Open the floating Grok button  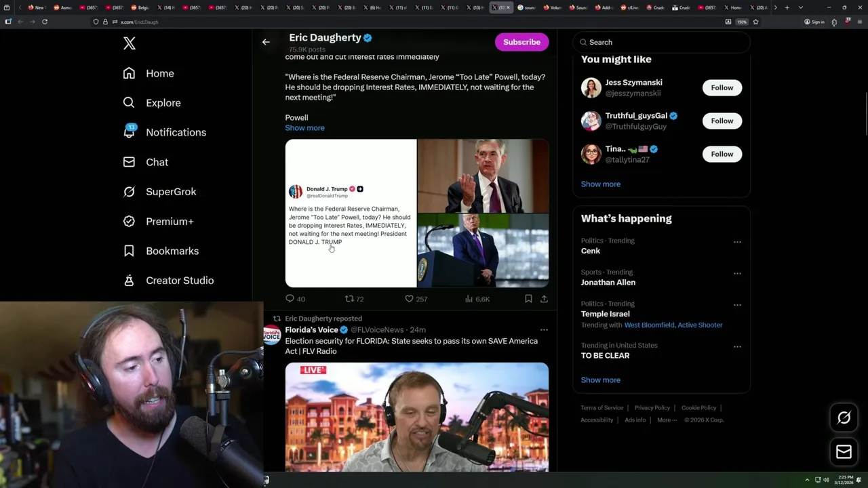click(844, 418)
